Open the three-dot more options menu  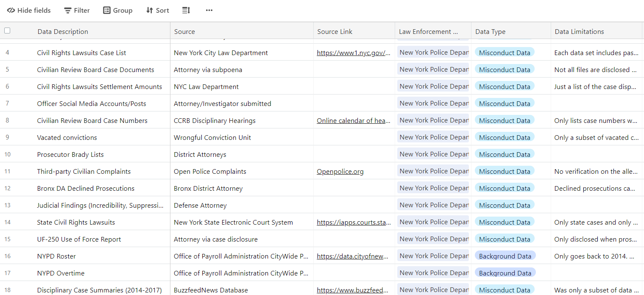point(209,10)
